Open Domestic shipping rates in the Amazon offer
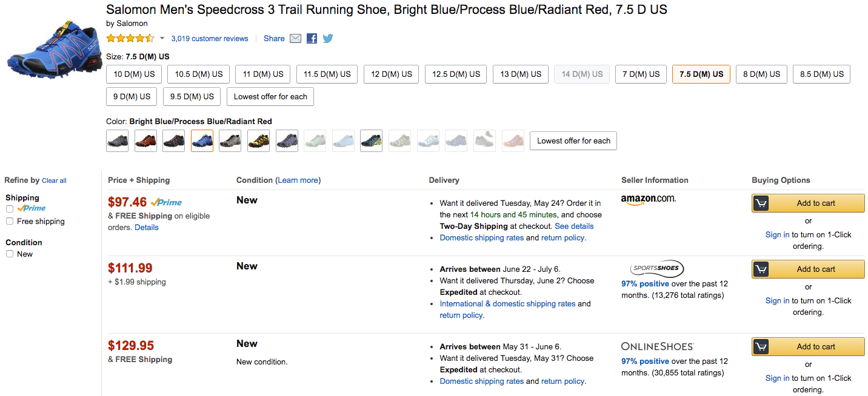Viewport: 868px width, 396px height. (x=482, y=238)
